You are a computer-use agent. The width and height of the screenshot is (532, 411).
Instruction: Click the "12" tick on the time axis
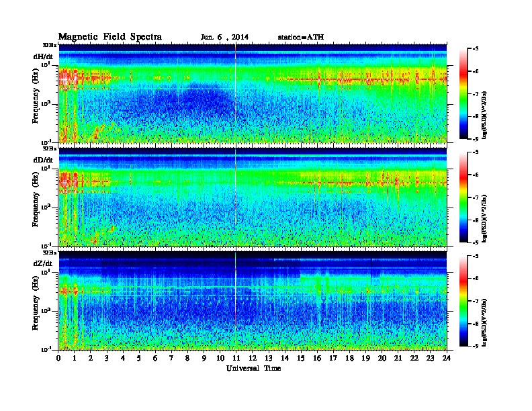(253, 359)
